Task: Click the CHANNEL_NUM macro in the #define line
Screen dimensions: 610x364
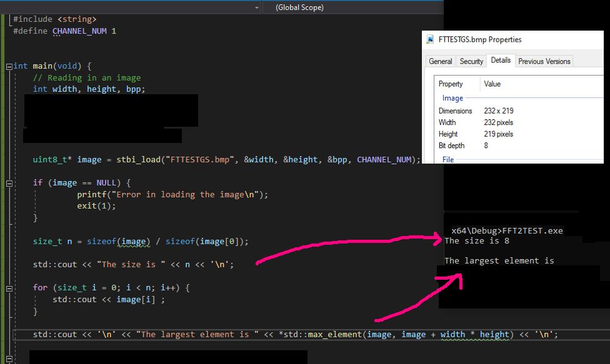Action: tap(79, 31)
